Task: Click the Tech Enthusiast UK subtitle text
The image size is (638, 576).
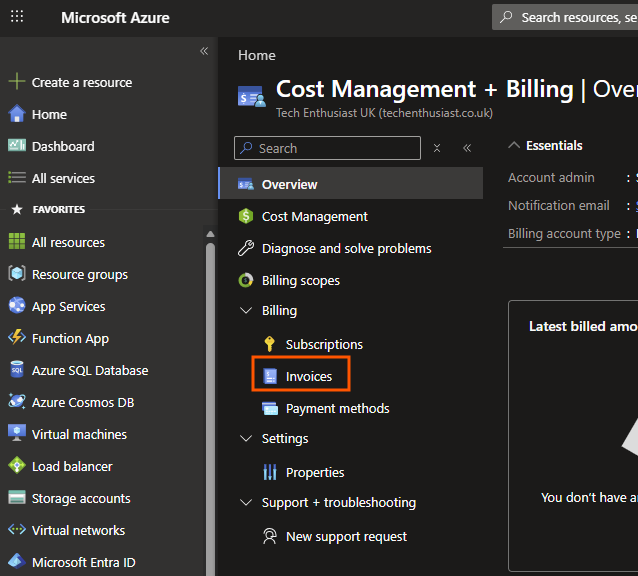Action: point(384,113)
